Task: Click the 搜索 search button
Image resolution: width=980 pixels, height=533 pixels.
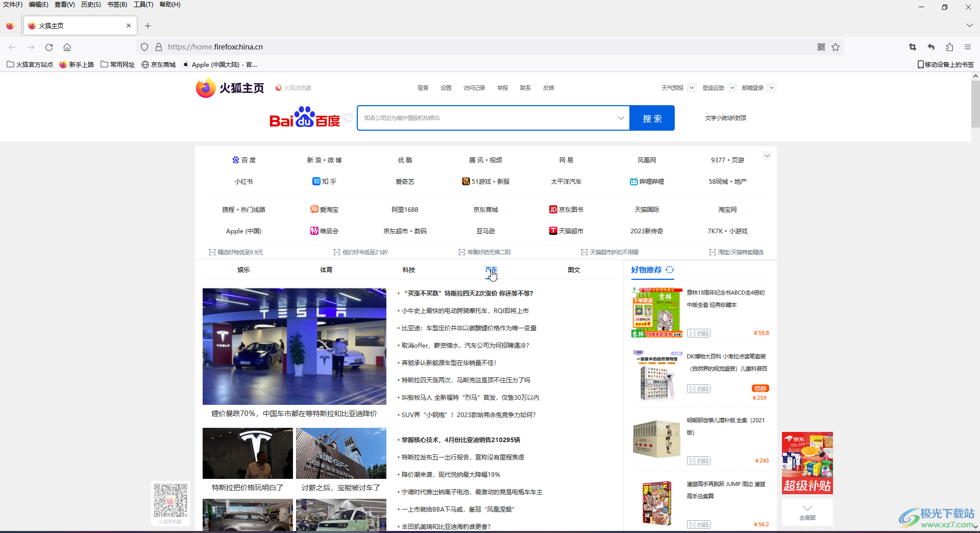Action: [652, 118]
